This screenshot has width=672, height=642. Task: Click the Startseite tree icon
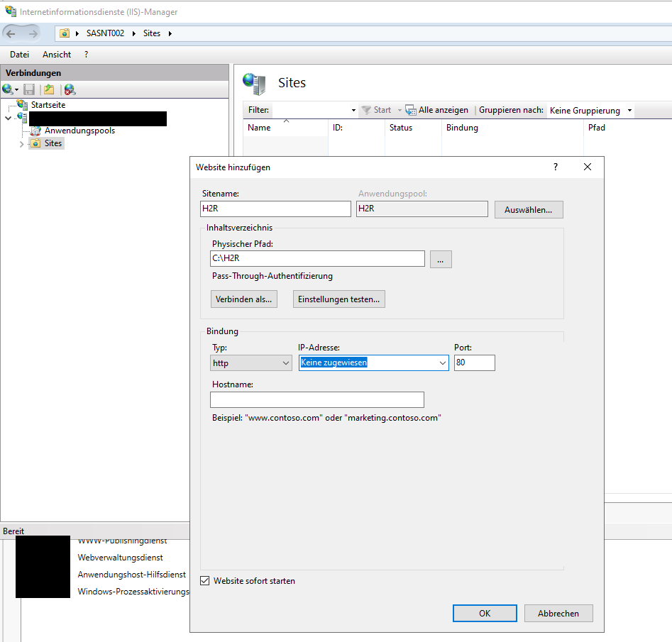(x=23, y=105)
